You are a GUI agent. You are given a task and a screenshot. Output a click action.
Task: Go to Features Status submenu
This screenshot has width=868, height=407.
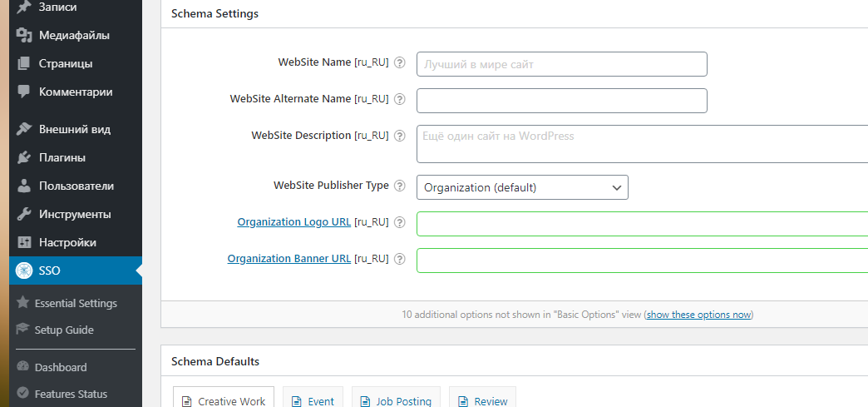(76, 394)
